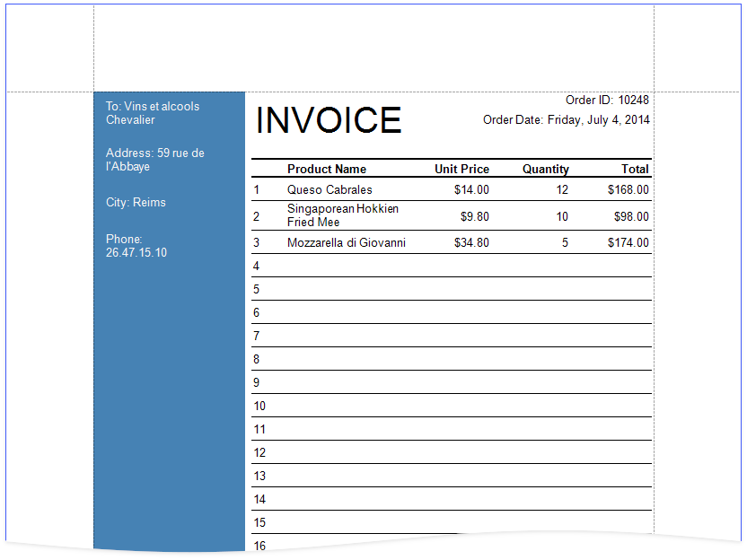The height and width of the screenshot is (560, 747).
Task: Select the $9.80 unit price cell
Action: 474,216
